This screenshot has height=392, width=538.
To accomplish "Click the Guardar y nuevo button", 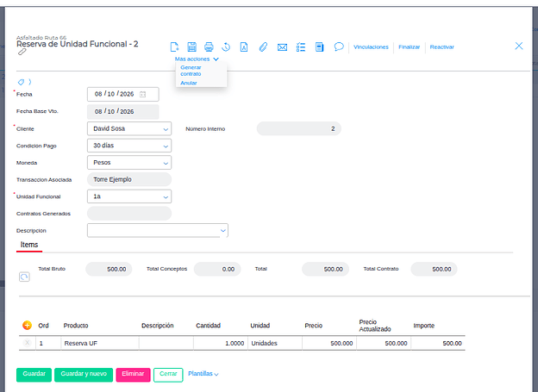I will (x=84, y=375).
